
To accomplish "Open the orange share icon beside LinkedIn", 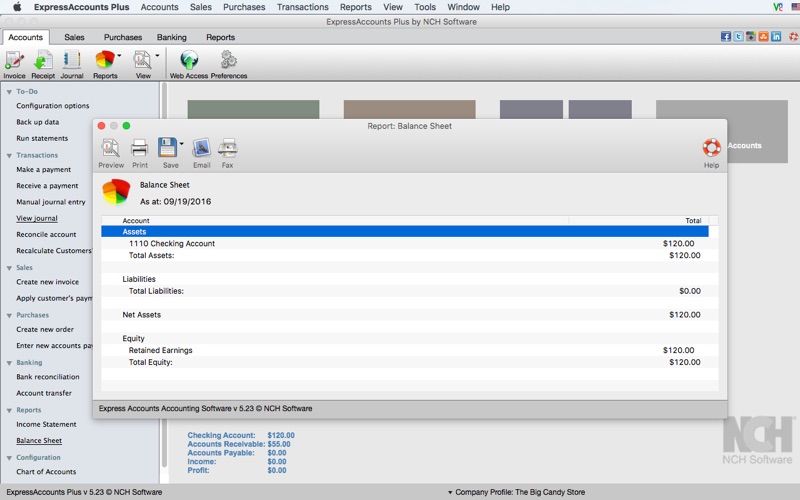I will coord(763,37).
